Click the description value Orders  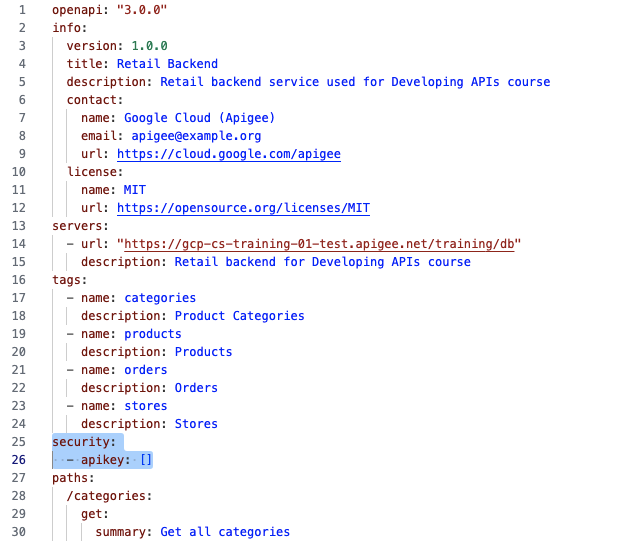pyautogui.click(x=196, y=388)
